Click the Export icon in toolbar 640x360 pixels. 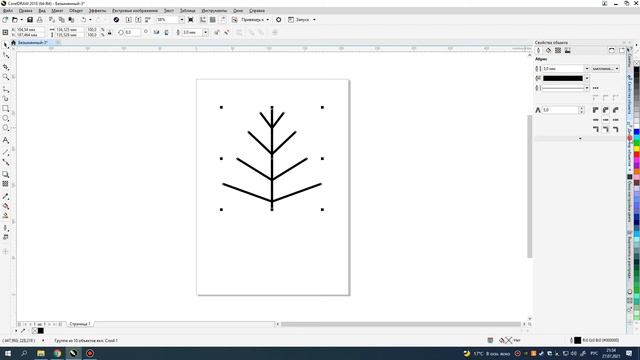[x=138, y=20]
